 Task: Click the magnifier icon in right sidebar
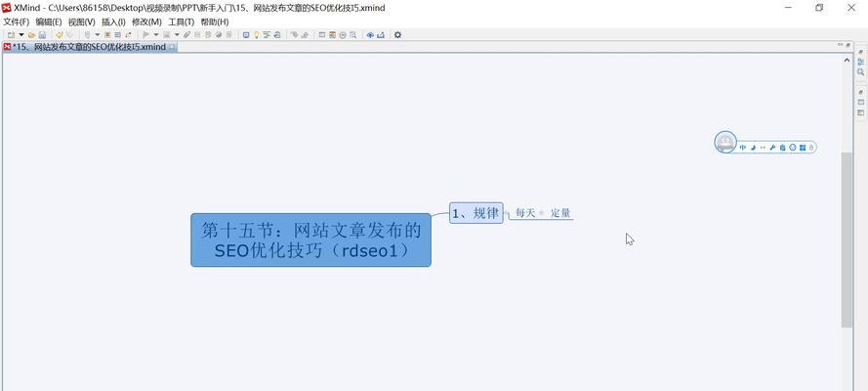coord(861,72)
